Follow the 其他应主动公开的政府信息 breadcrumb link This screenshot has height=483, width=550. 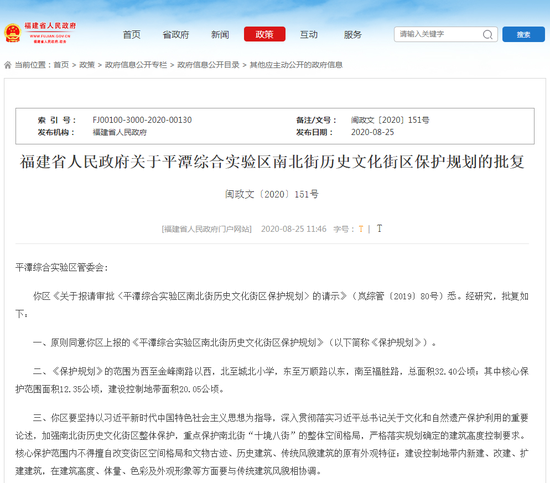296,65
